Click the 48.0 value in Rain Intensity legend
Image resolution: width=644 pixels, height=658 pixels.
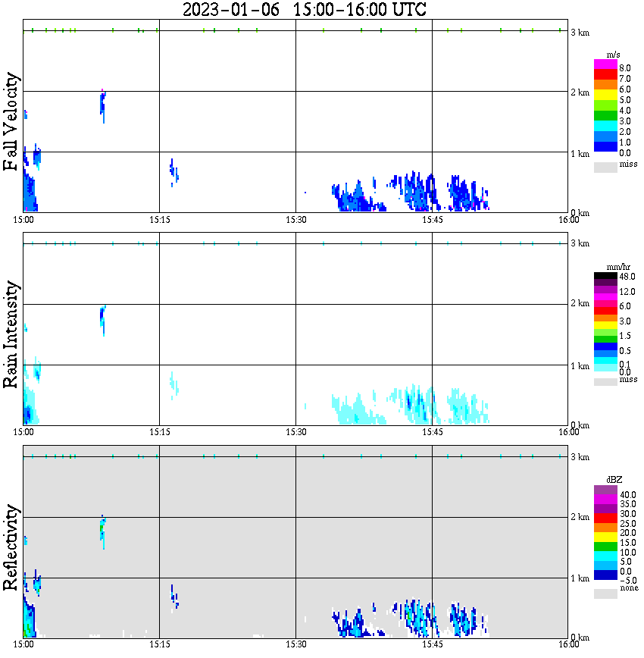(x=627, y=277)
